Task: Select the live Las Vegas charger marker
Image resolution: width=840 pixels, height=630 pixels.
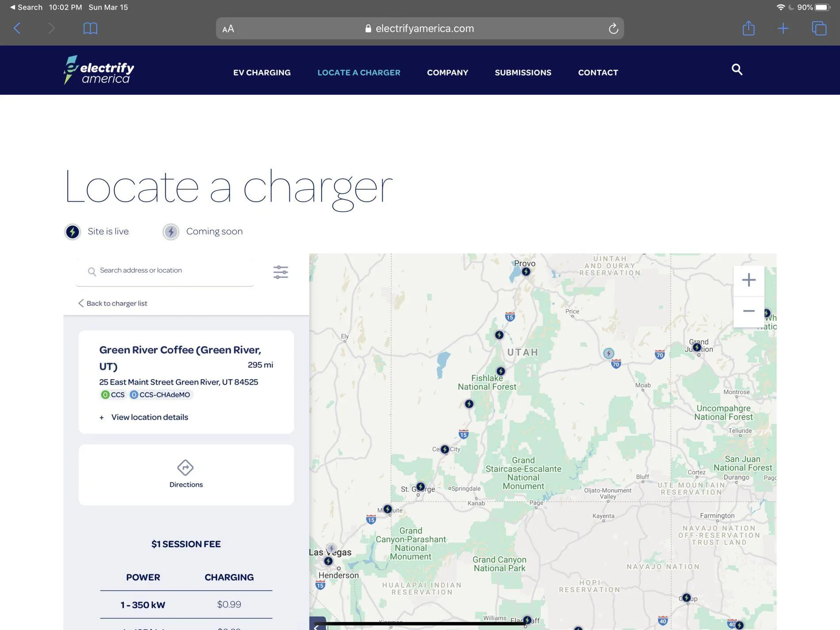Action: [328, 561]
